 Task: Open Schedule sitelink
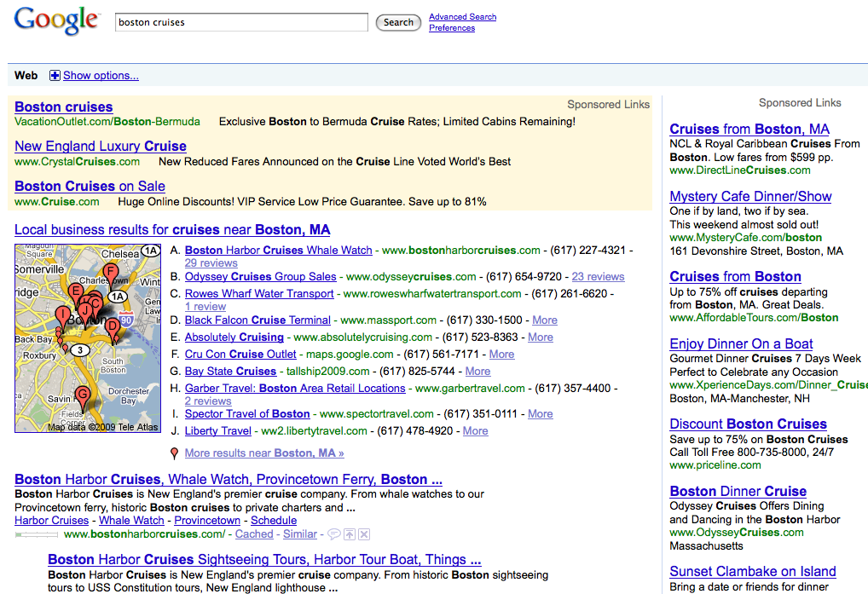(x=274, y=521)
